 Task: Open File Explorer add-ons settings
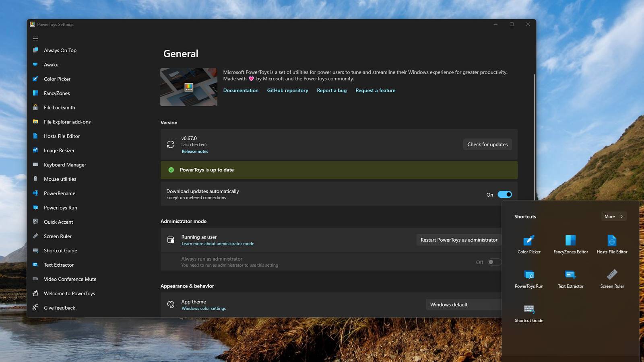[67, 122]
